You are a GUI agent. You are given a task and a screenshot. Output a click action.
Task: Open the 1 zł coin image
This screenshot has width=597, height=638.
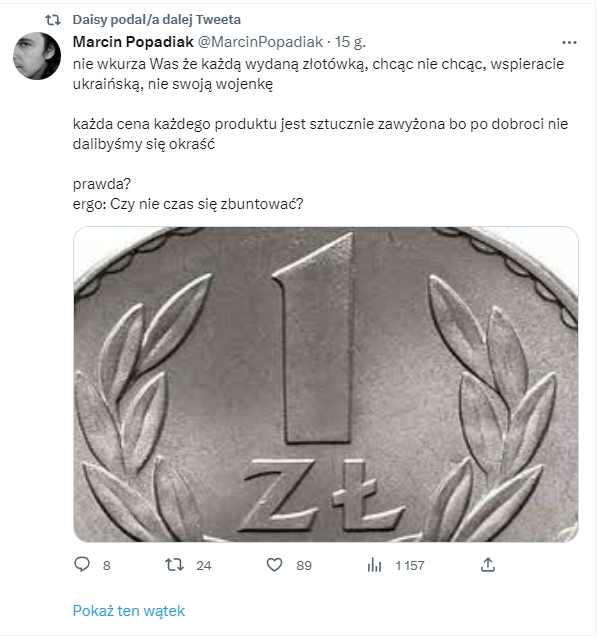326,384
